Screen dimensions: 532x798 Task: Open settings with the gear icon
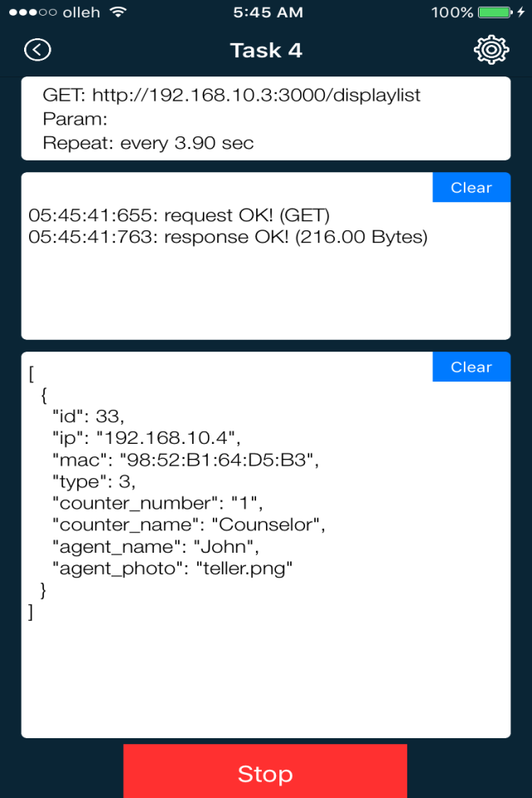[x=491, y=50]
